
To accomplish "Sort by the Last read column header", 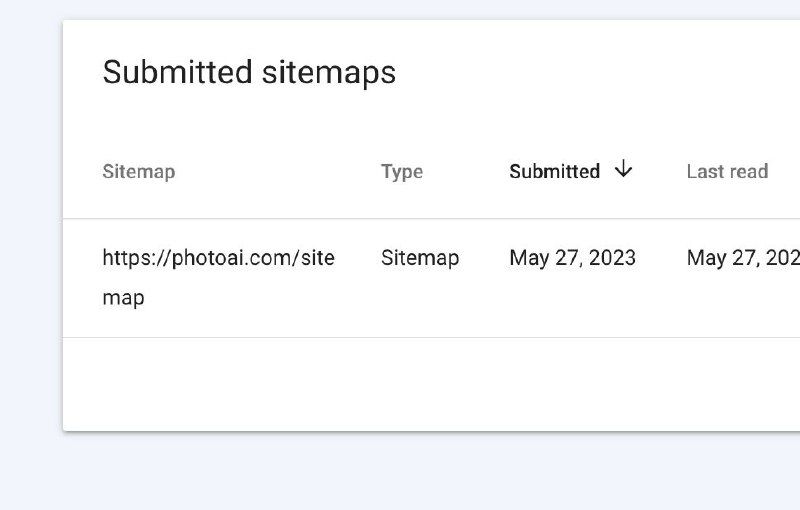I will tap(727, 171).
